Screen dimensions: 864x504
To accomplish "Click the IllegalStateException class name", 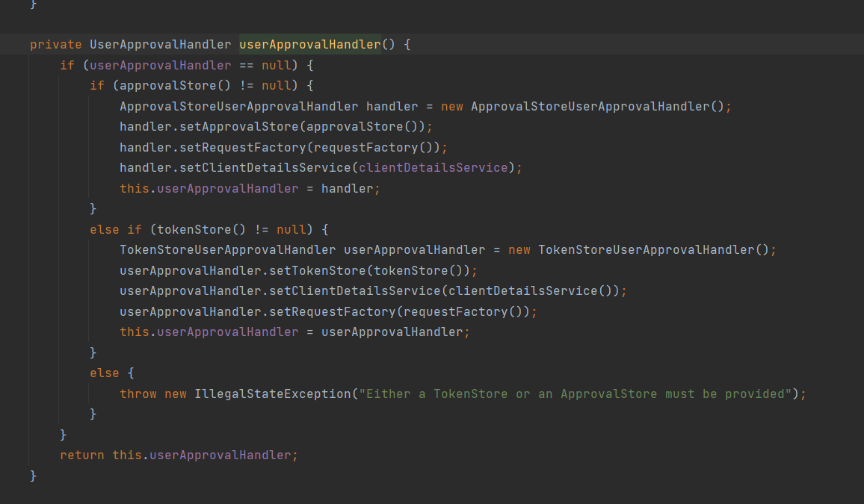I will pos(272,393).
